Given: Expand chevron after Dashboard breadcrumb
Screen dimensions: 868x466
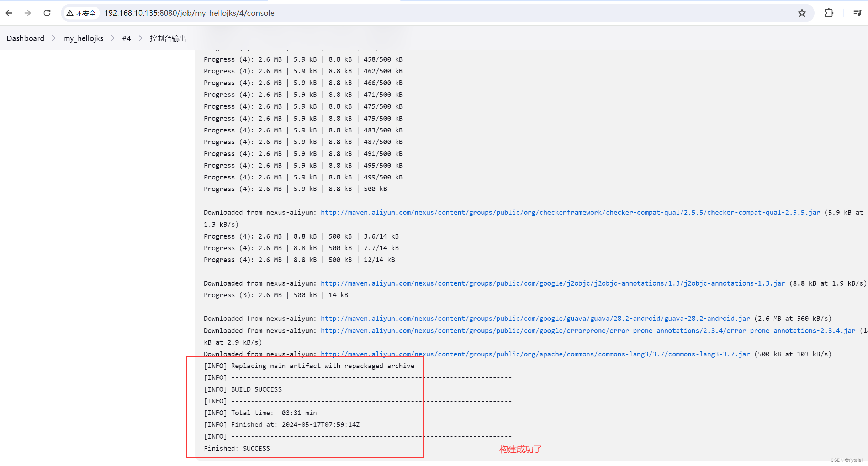Looking at the screenshot, I should tap(54, 38).
